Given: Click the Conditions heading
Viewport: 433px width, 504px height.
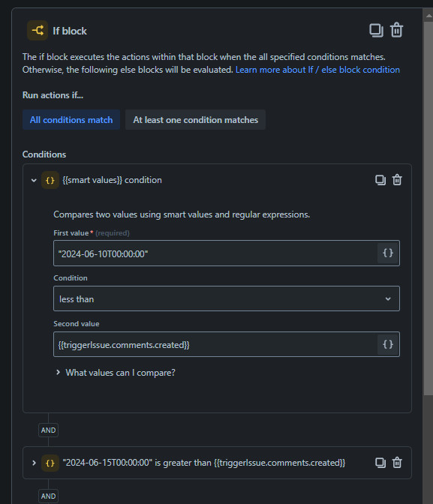Looking at the screenshot, I should [44, 154].
